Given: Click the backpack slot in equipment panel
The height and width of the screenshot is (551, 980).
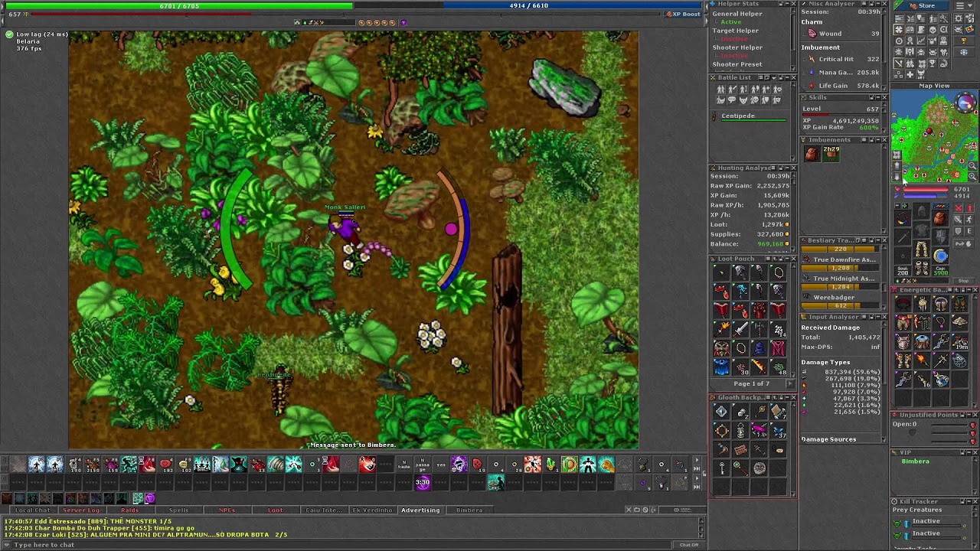Looking at the screenshot, I should click(940, 218).
